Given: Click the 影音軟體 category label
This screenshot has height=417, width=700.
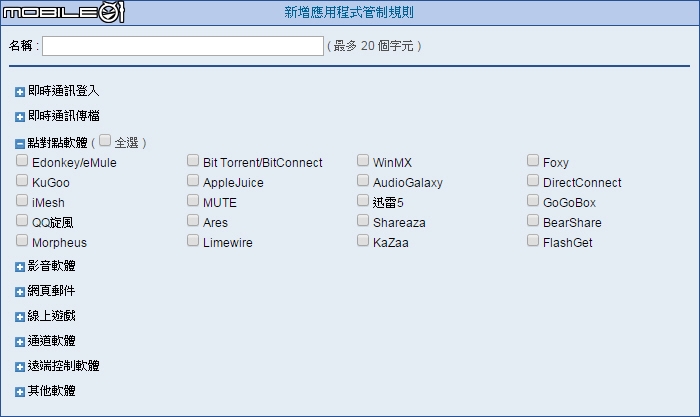Looking at the screenshot, I should (x=51, y=266).
